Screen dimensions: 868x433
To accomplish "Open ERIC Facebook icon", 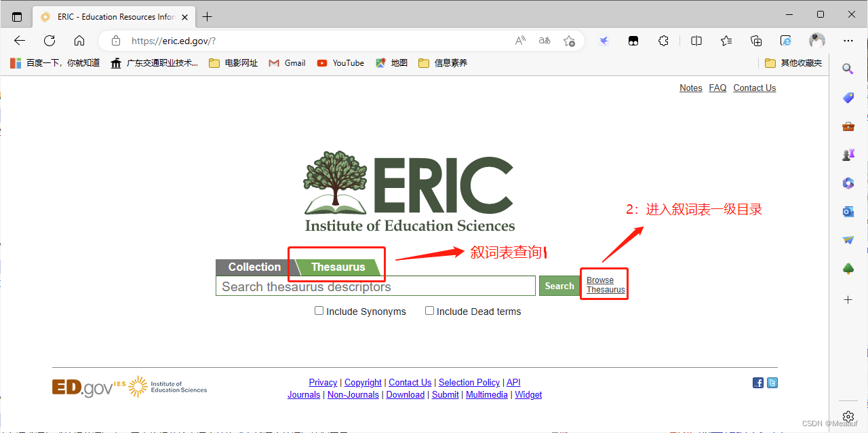I will tap(758, 383).
